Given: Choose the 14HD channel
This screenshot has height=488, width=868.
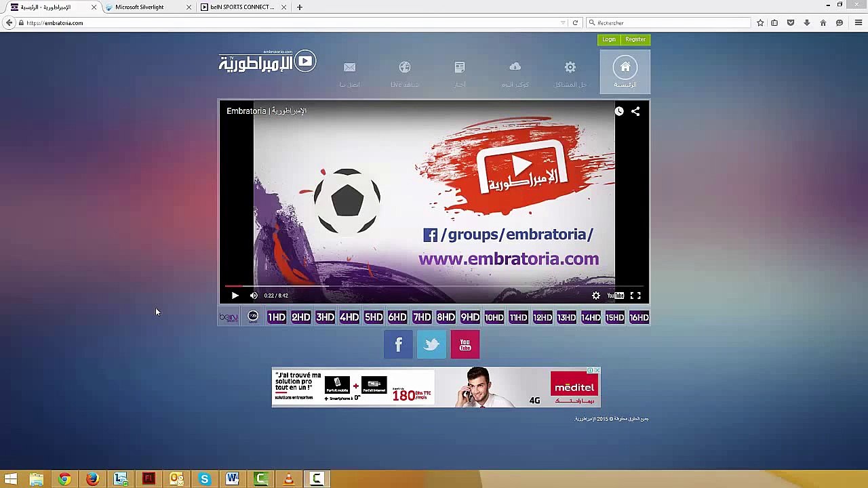Looking at the screenshot, I should [x=591, y=317].
